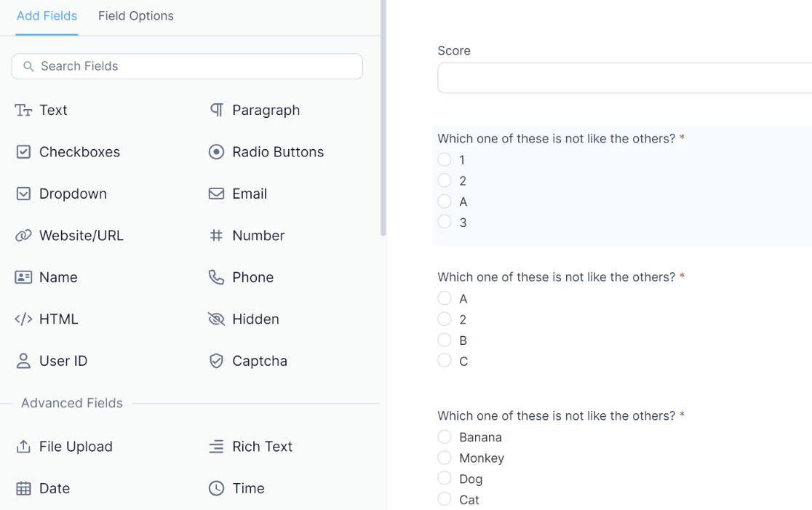
Task: Select radio option A in first question
Action: (445, 202)
